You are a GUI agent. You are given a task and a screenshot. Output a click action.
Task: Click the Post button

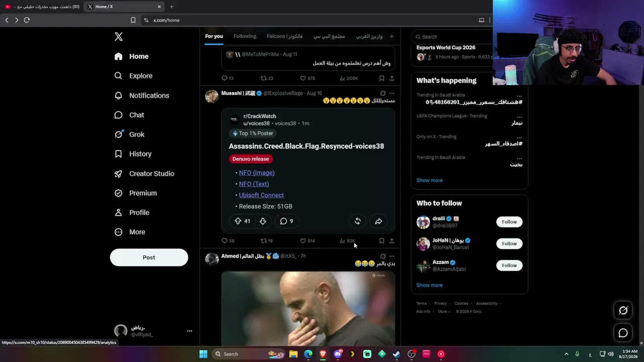[149, 257]
